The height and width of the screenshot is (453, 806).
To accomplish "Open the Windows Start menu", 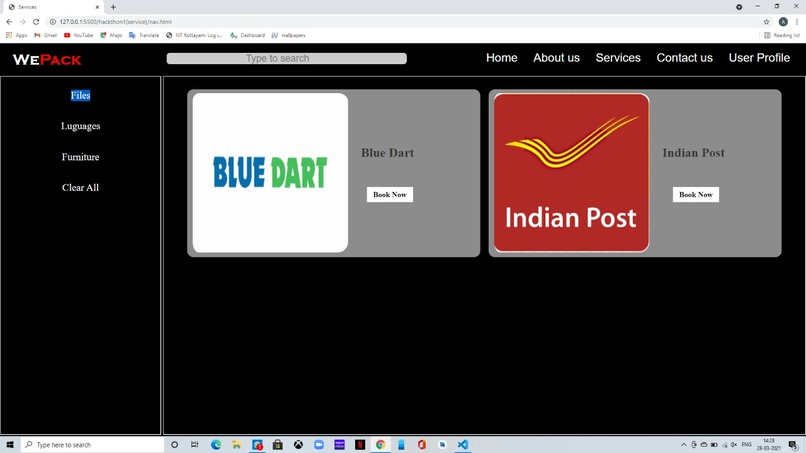I will pyautogui.click(x=10, y=444).
